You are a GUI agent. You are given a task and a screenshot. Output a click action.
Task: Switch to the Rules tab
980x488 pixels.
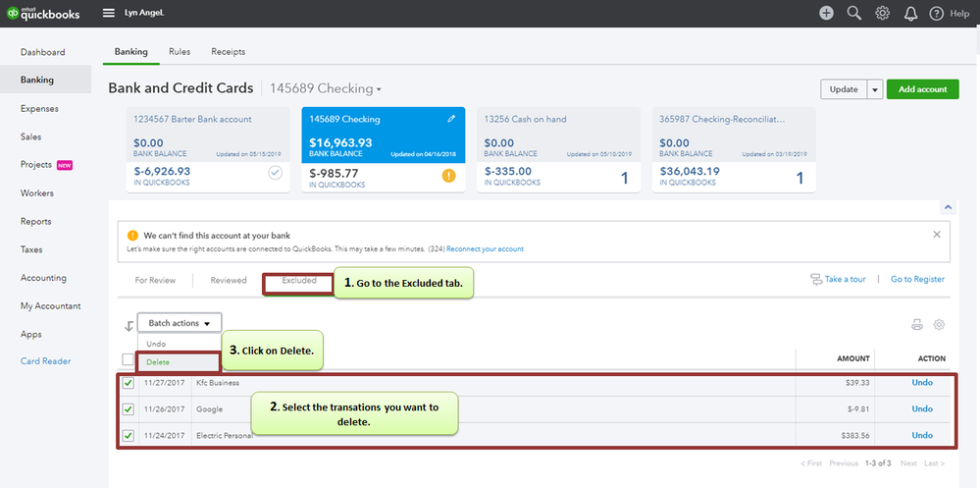180,52
